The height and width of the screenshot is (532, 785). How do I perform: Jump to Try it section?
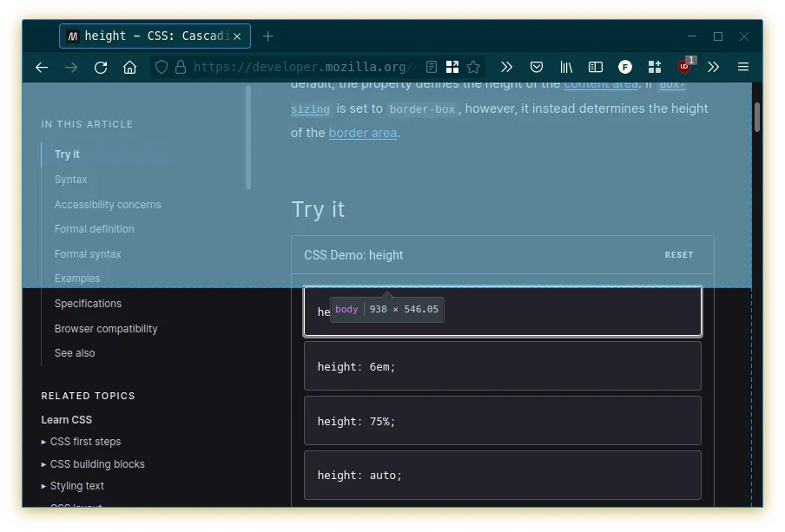67,154
